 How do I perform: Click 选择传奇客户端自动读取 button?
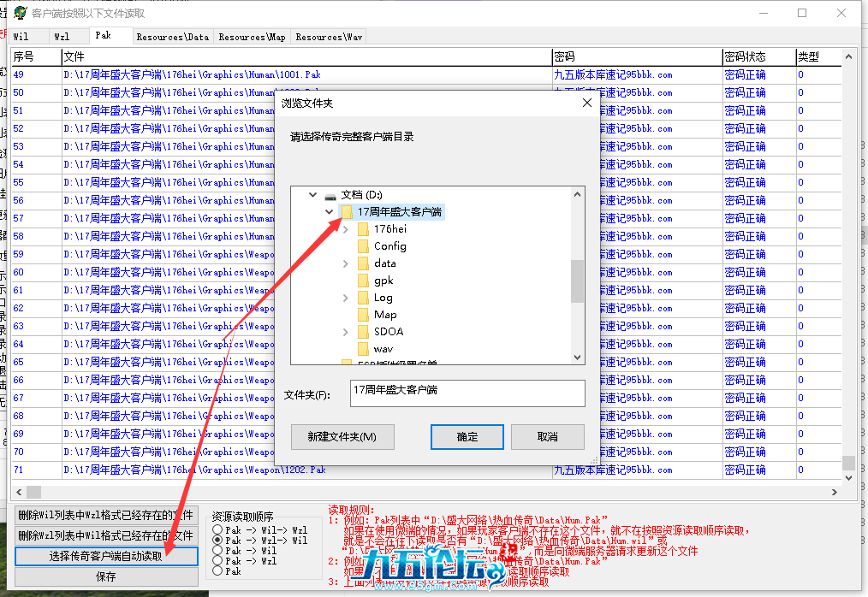tap(106, 557)
